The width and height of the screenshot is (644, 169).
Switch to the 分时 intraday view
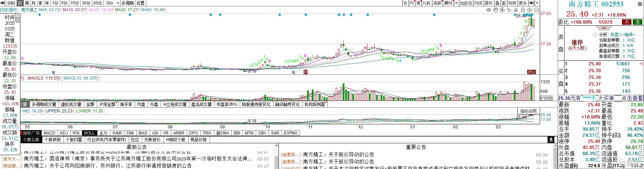click(11, 3)
